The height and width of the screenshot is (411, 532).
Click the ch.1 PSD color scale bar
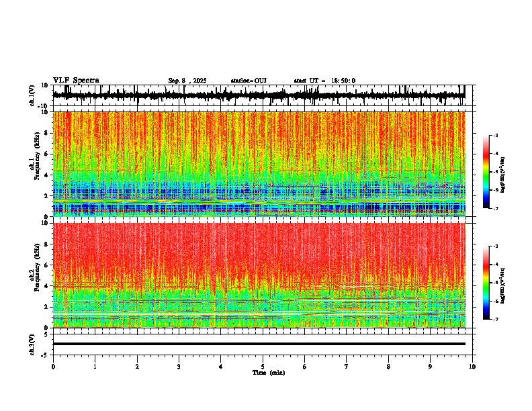pyautogui.click(x=486, y=172)
